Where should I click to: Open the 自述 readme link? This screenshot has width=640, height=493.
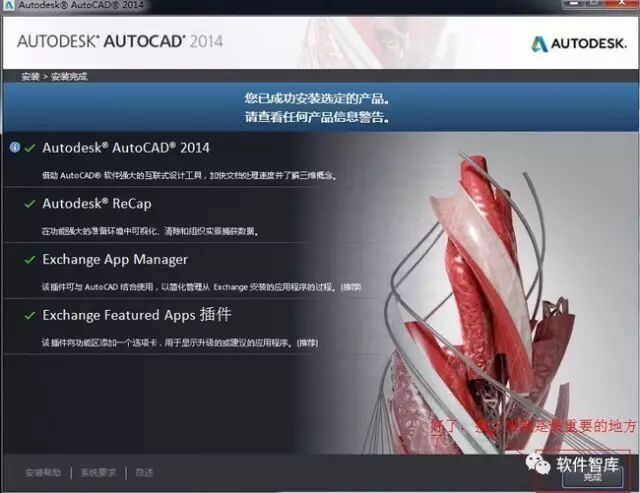[144, 473]
